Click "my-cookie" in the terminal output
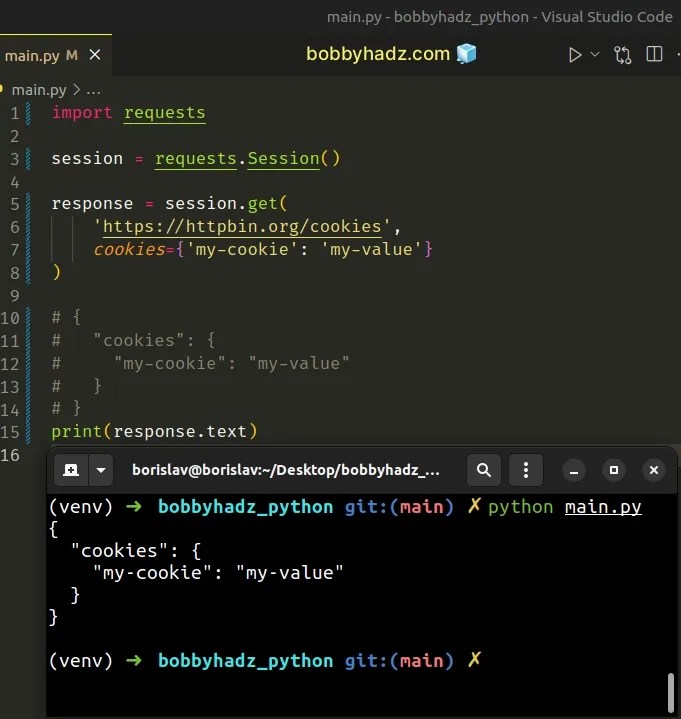 152,573
